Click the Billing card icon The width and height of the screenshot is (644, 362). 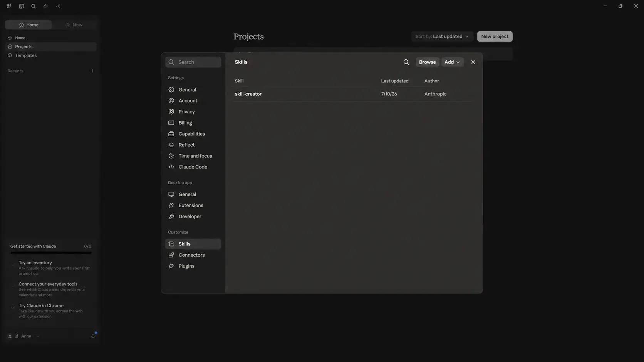pos(171,123)
